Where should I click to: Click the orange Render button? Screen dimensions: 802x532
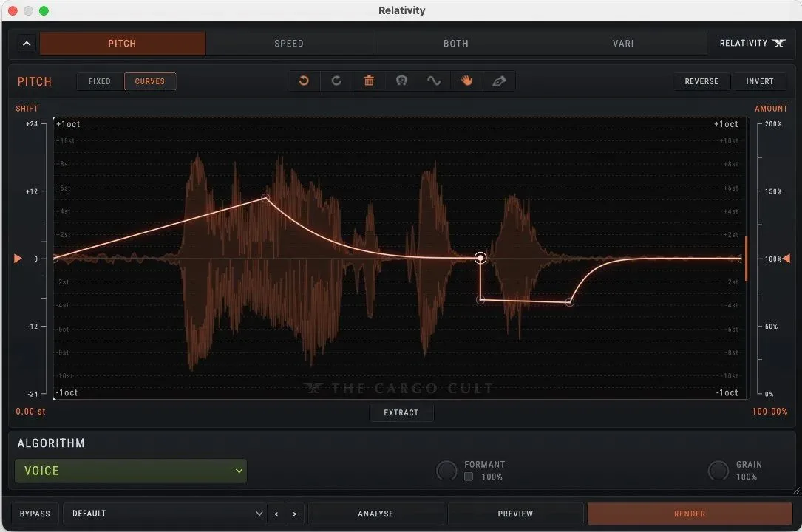pyautogui.click(x=690, y=514)
